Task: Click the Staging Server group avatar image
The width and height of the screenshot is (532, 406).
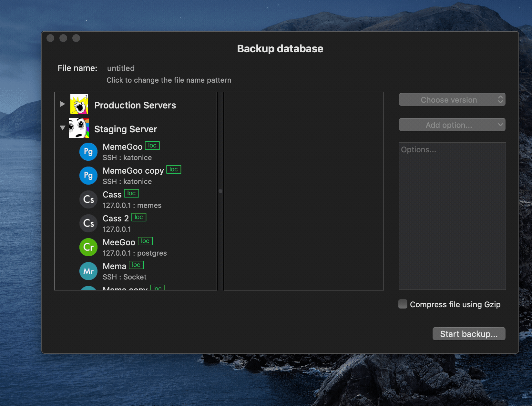Action: click(x=79, y=128)
